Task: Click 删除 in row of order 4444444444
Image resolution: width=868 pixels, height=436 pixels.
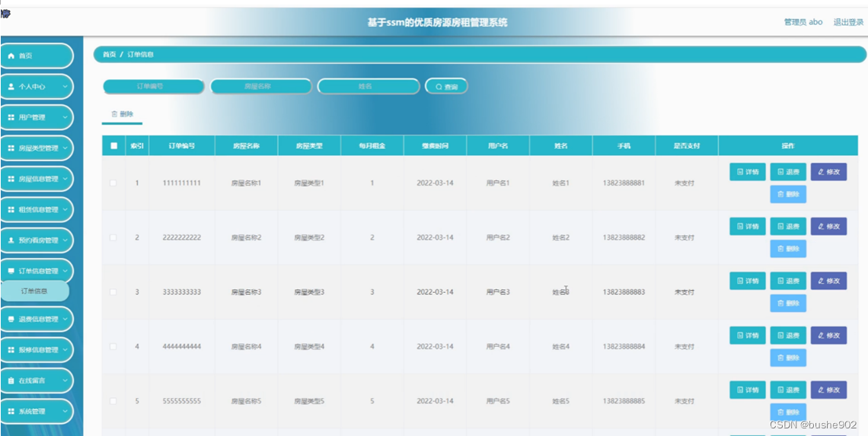Action: pyautogui.click(x=788, y=358)
